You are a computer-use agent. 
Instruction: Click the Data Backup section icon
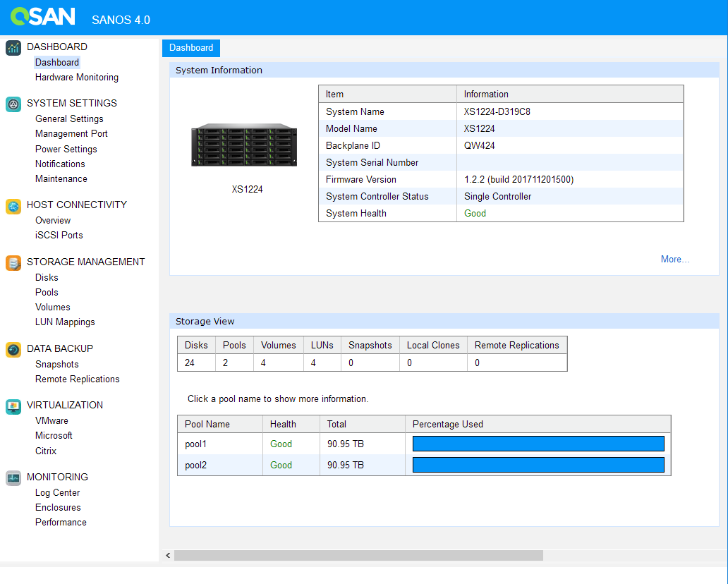coord(13,350)
